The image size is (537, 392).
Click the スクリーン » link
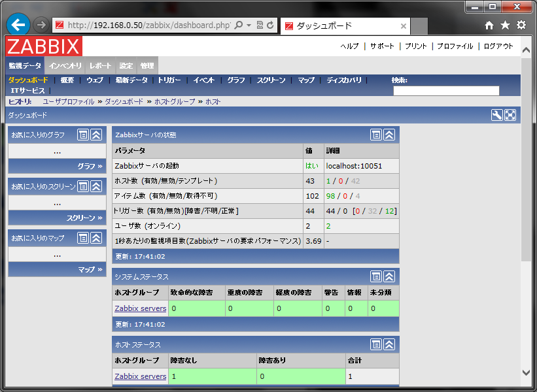(x=84, y=218)
